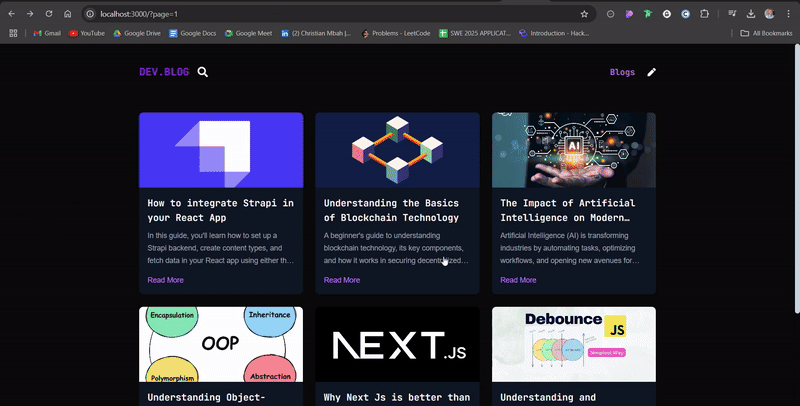Click the blue C extension icon

coord(686,14)
